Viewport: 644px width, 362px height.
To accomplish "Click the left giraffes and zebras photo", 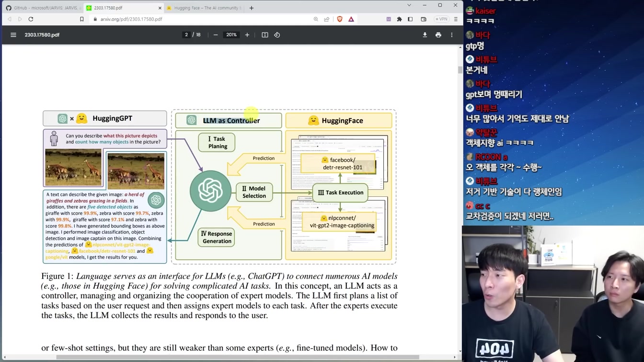I will [x=73, y=167].
